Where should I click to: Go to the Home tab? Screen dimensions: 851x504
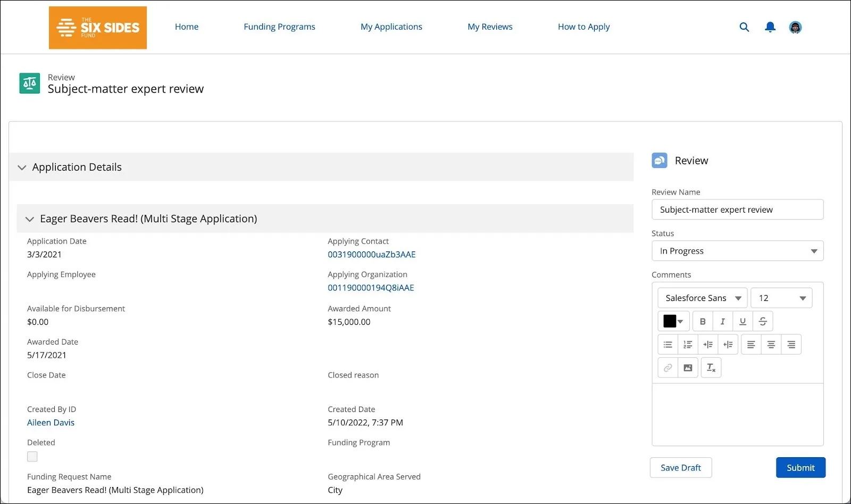187,27
